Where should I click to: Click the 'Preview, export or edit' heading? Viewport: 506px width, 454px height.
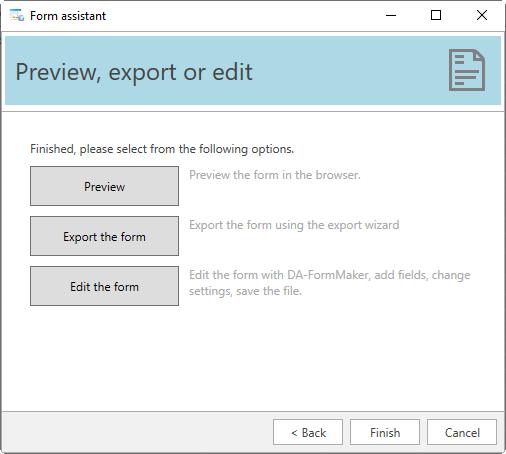(x=134, y=72)
